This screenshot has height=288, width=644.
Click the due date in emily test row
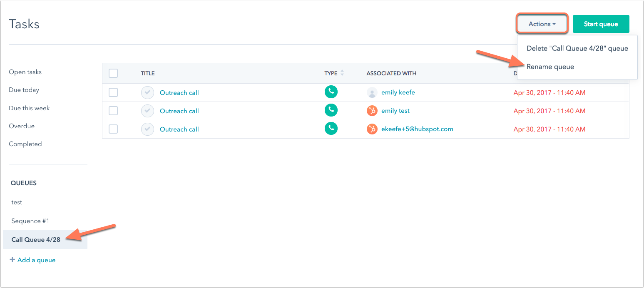point(550,111)
